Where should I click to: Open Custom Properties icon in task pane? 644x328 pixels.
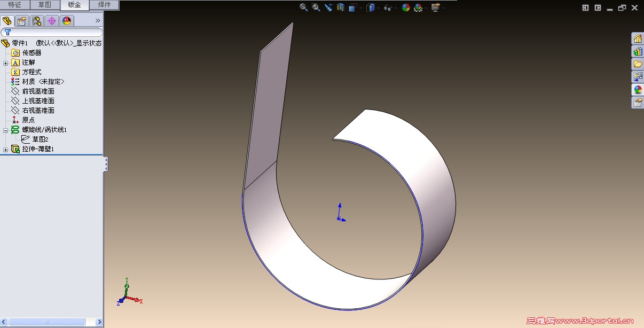[x=638, y=103]
